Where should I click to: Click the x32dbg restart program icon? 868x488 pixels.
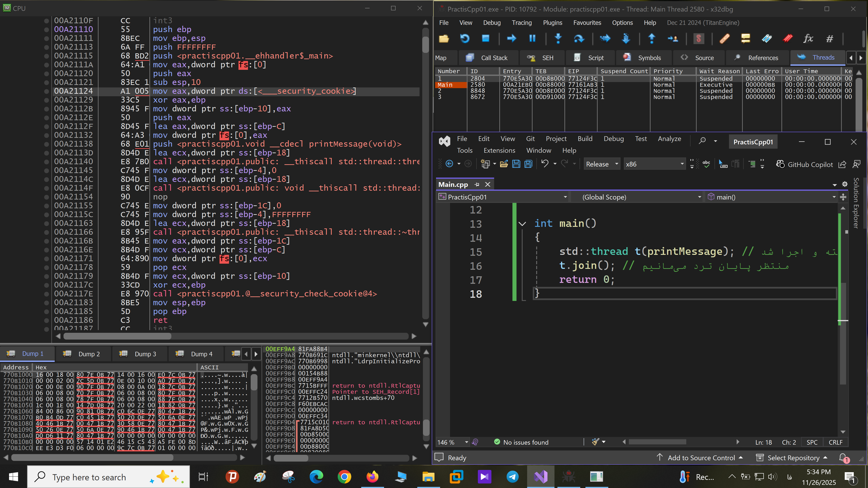[465, 38]
